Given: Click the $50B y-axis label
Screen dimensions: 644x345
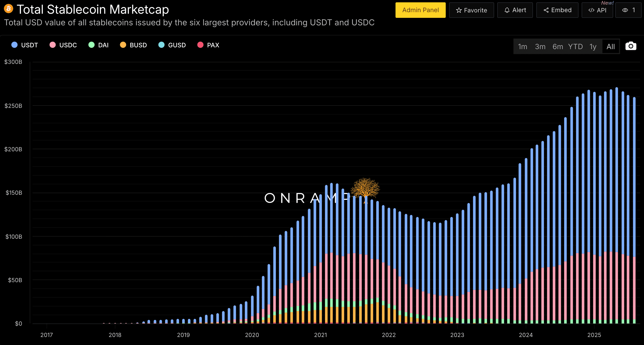Looking at the screenshot, I should tap(15, 280).
